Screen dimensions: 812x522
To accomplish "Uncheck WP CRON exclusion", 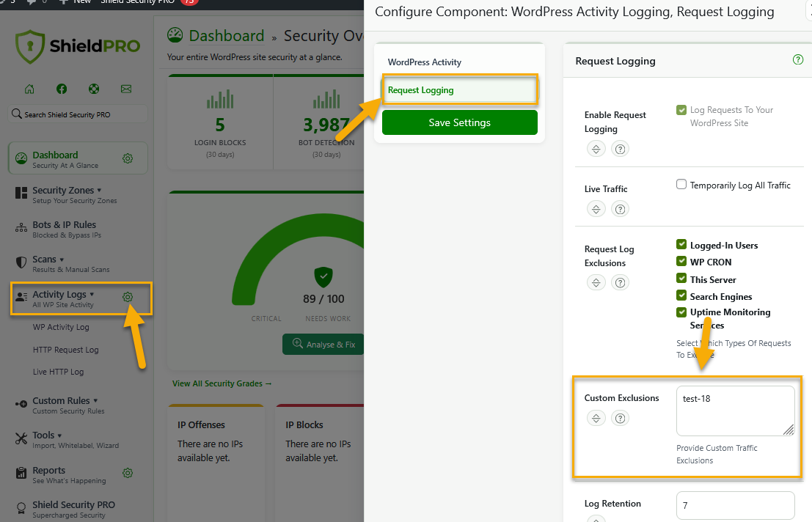I will 681,261.
